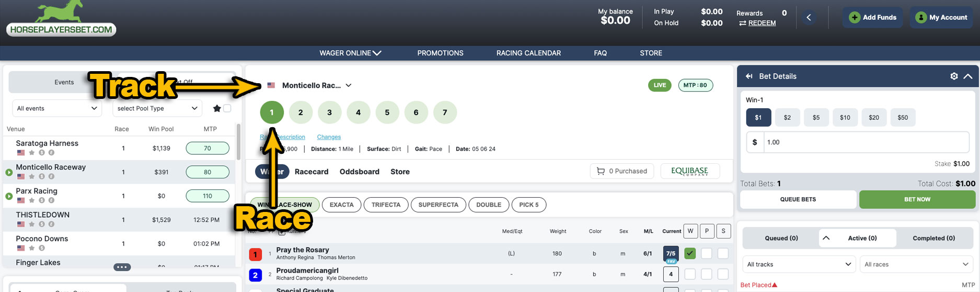980x292 pixels.
Task: Click the Bet Placed sort triangle
Action: click(x=775, y=285)
